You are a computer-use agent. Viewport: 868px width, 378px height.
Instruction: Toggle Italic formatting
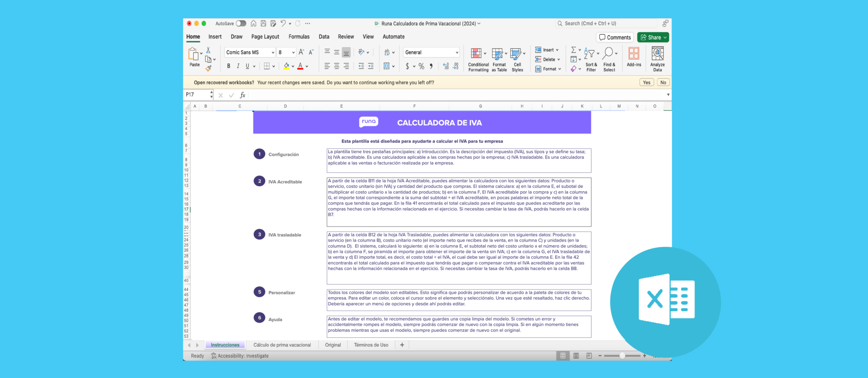click(x=238, y=66)
